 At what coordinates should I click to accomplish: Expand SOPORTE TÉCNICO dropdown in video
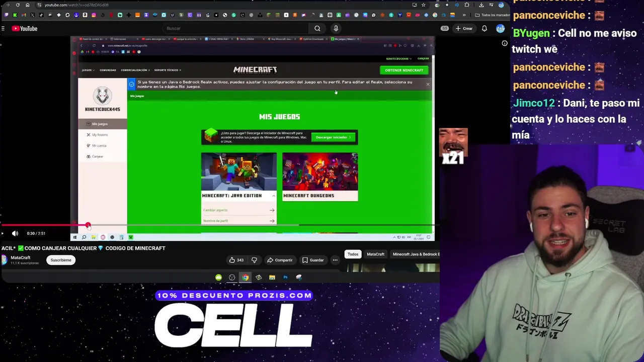pyautogui.click(x=168, y=70)
